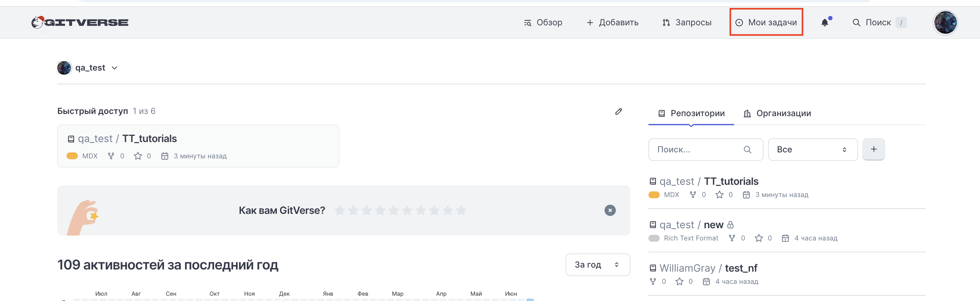Open the Все repository filter dropdown

[812, 149]
